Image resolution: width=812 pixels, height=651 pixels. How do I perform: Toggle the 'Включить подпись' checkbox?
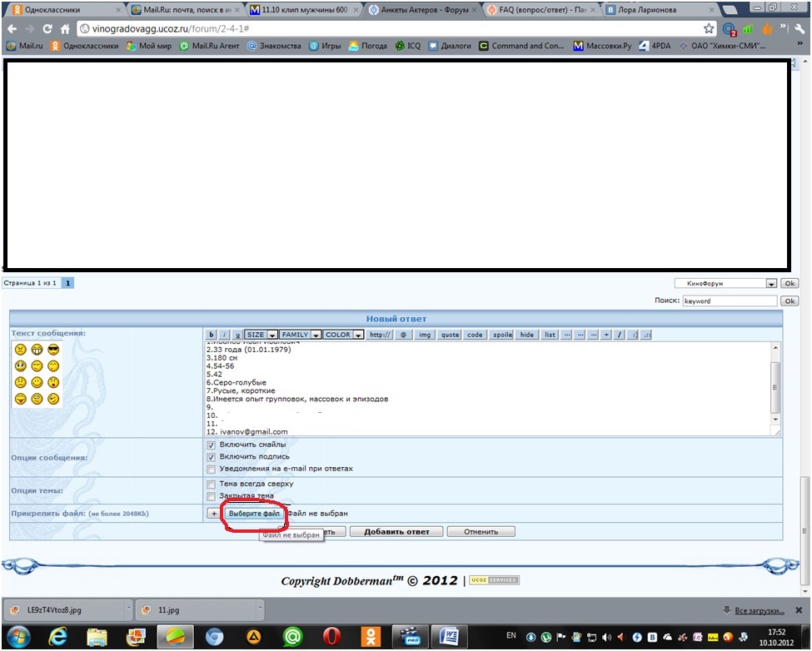[211, 458]
